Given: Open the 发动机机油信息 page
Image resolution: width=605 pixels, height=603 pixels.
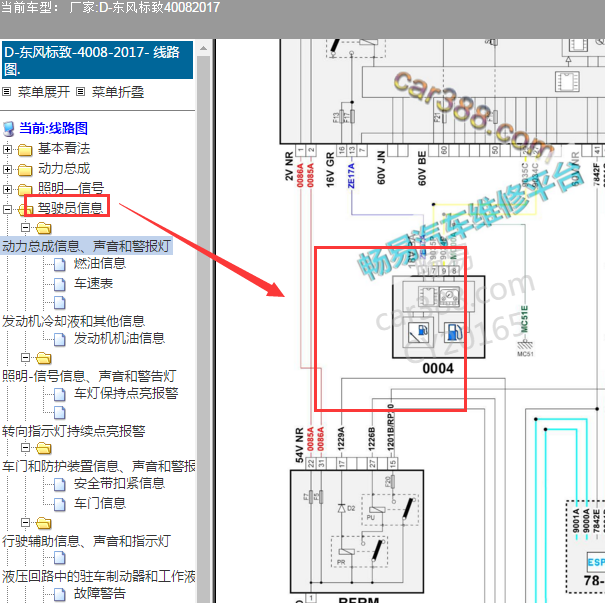Looking at the screenshot, I should click(120, 338).
